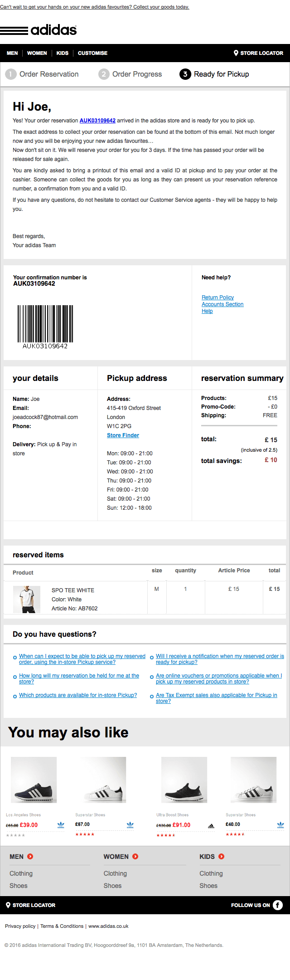Click the Facebook icon in the footer

pyautogui.click(x=278, y=905)
